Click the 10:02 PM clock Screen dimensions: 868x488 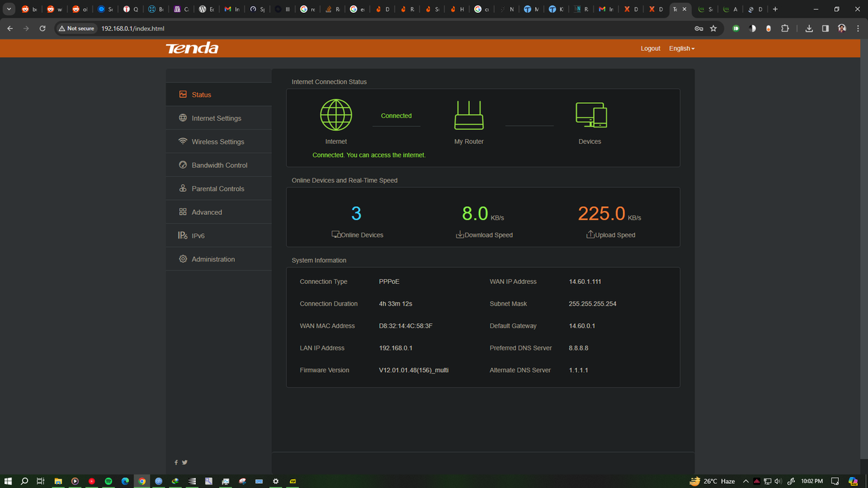tap(812, 481)
